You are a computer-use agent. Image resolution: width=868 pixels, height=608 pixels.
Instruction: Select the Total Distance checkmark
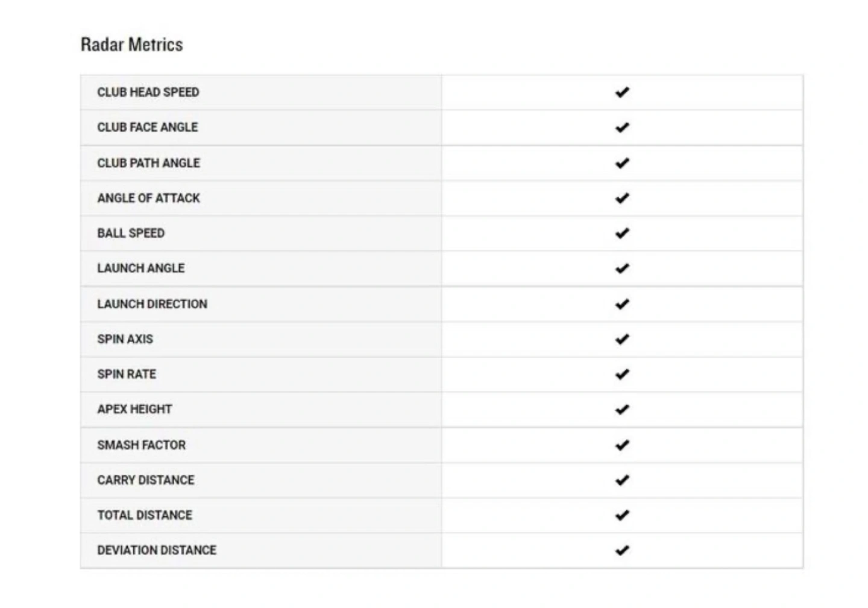[x=622, y=515]
